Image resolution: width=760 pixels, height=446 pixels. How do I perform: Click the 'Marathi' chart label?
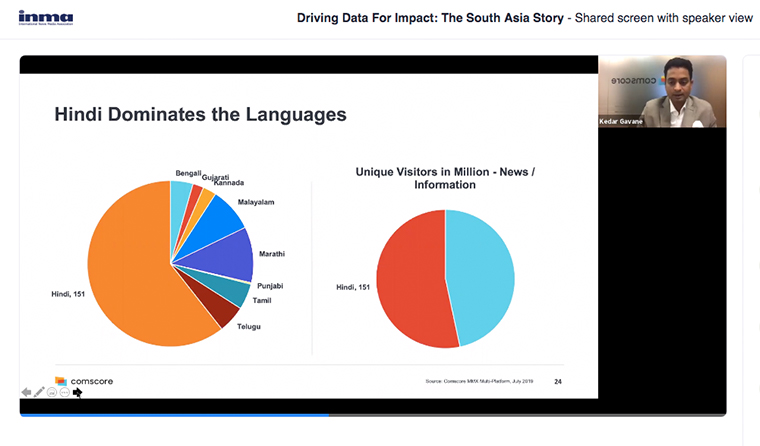(272, 254)
